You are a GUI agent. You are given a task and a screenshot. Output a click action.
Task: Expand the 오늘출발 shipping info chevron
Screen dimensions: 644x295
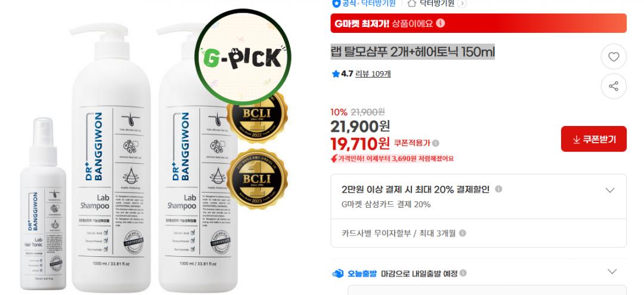[612, 272]
